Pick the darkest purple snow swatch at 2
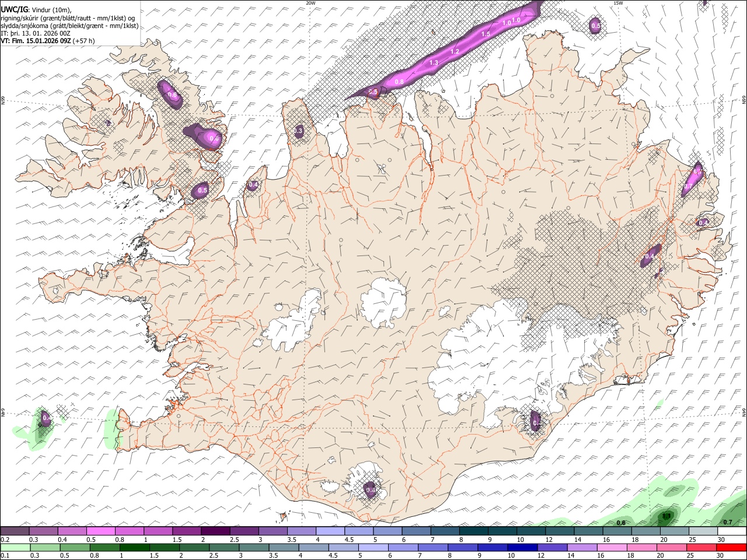 [x=215, y=531]
